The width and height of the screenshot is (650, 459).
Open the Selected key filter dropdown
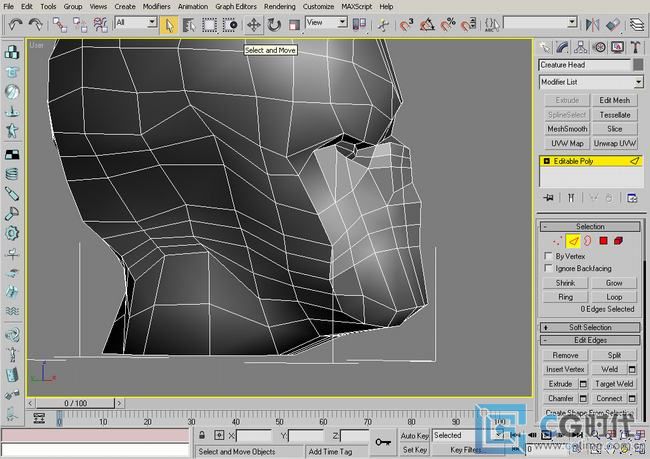pos(468,435)
